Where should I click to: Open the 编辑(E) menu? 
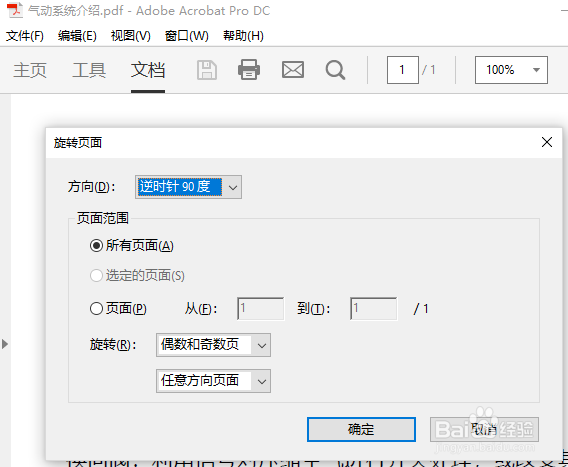[77, 36]
